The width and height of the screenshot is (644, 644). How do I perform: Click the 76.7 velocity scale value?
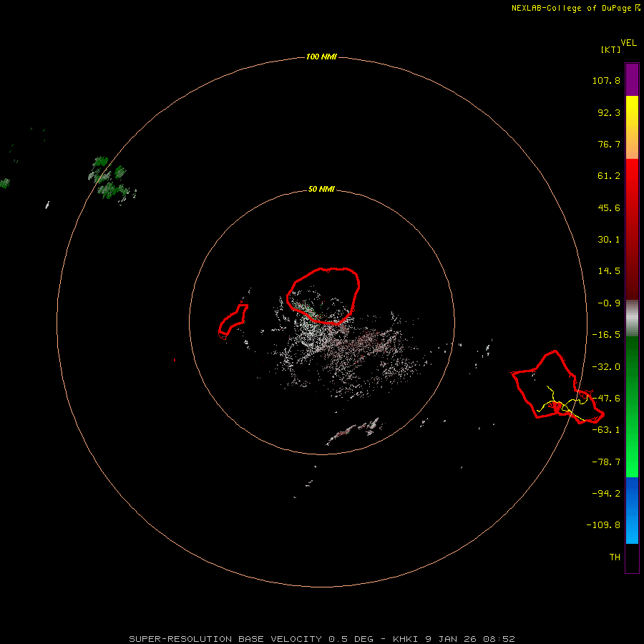(609, 144)
